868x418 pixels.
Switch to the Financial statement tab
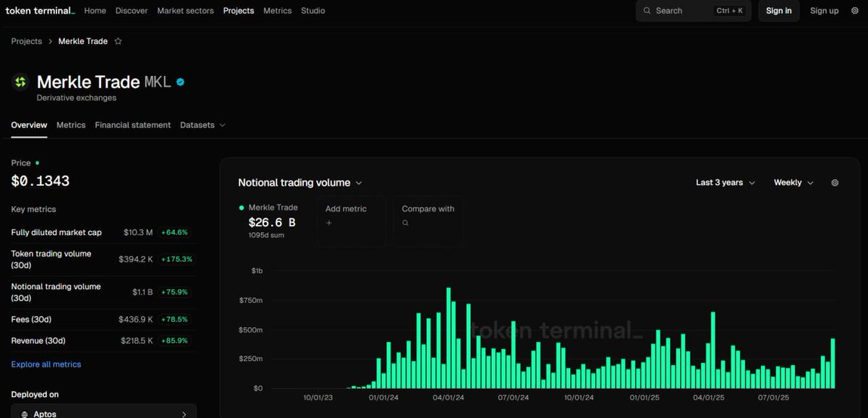132,125
